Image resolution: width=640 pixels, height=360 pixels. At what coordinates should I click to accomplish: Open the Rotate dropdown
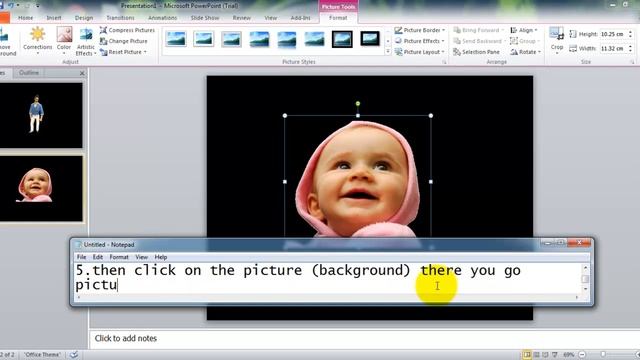coord(525,52)
